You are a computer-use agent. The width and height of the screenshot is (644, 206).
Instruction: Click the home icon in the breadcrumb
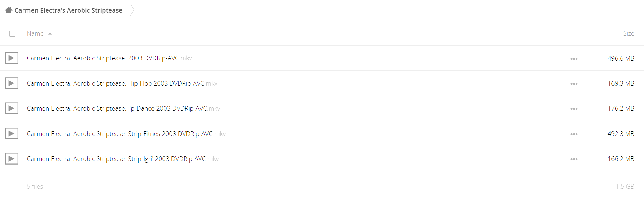[8, 10]
